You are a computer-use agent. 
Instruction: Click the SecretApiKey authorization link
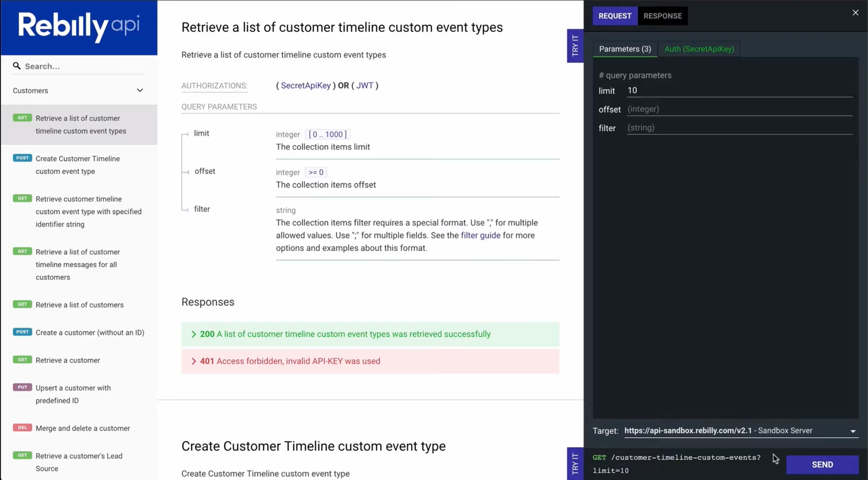[306, 85]
